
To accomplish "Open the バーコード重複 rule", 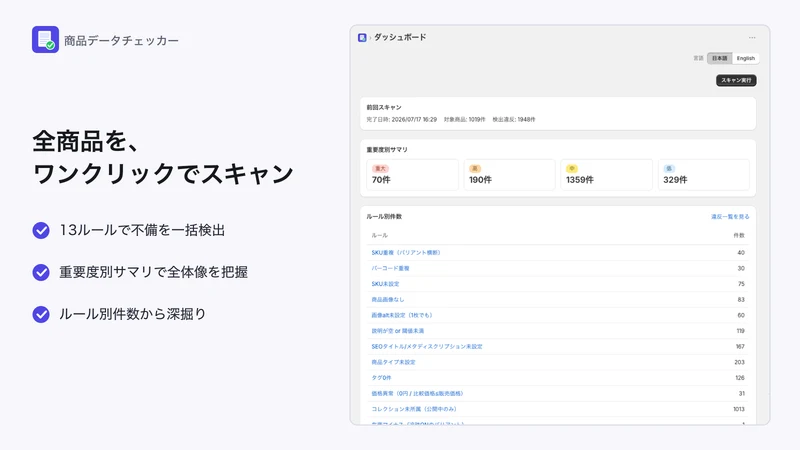I will [390, 268].
